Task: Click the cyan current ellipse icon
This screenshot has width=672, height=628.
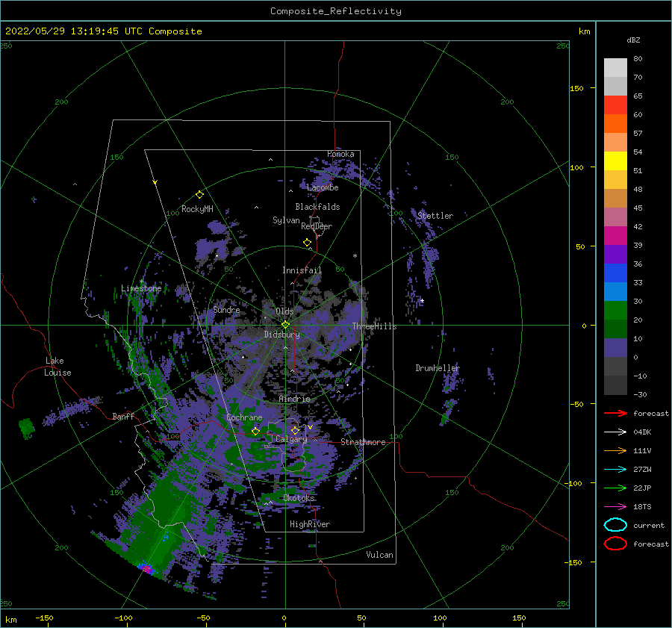Action: 615,525
